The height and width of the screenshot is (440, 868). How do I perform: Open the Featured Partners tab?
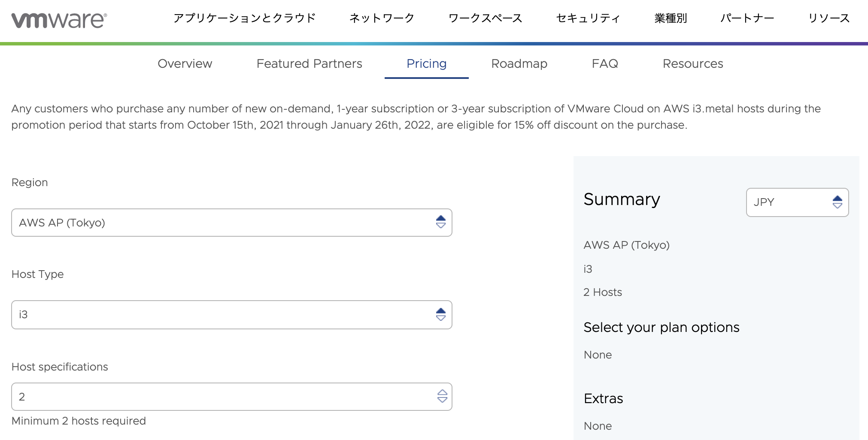(309, 64)
